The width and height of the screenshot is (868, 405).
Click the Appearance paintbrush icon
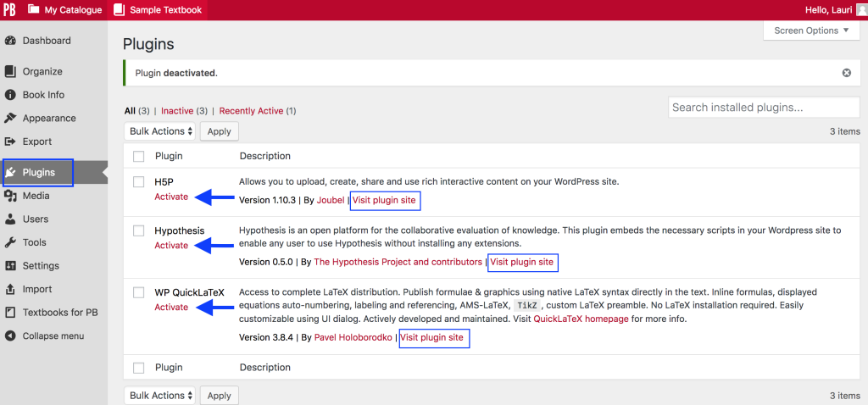(10, 119)
